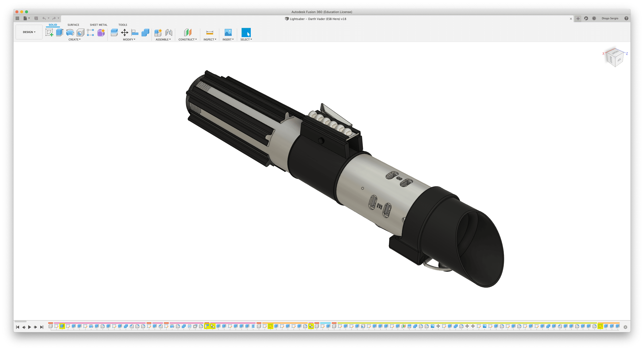The image size is (644, 350).
Task: Save the design with the floppy icon
Action: pyautogui.click(x=36, y=18)
